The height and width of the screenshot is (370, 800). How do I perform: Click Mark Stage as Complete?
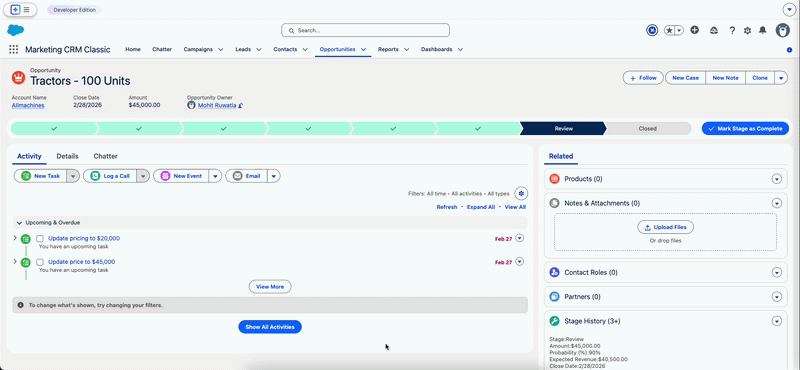point(745,129)
